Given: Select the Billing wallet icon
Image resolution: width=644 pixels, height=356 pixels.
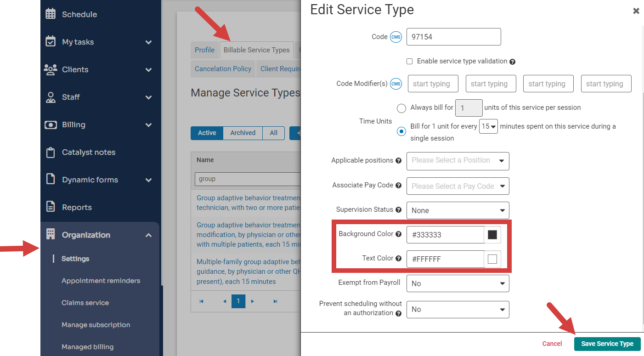Looking at the screenshot, I should [50, 124].
